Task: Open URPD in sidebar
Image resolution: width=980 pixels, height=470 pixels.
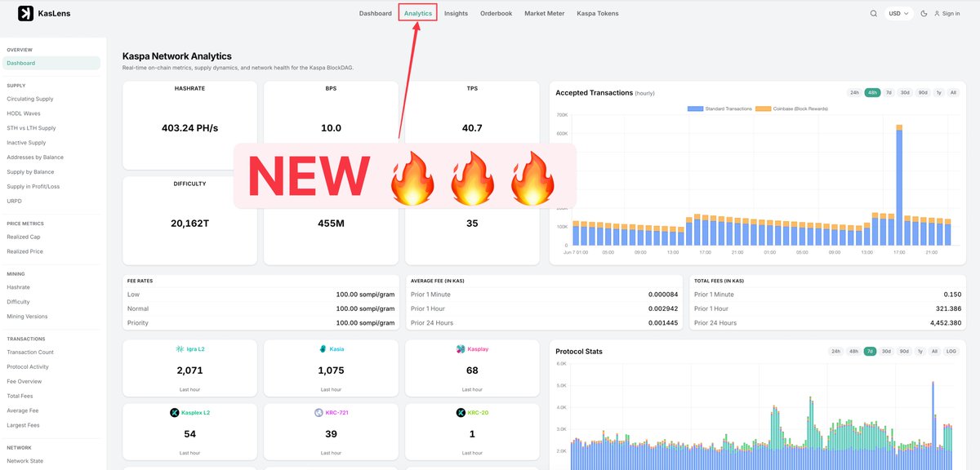Action: [x=14, y=201]
